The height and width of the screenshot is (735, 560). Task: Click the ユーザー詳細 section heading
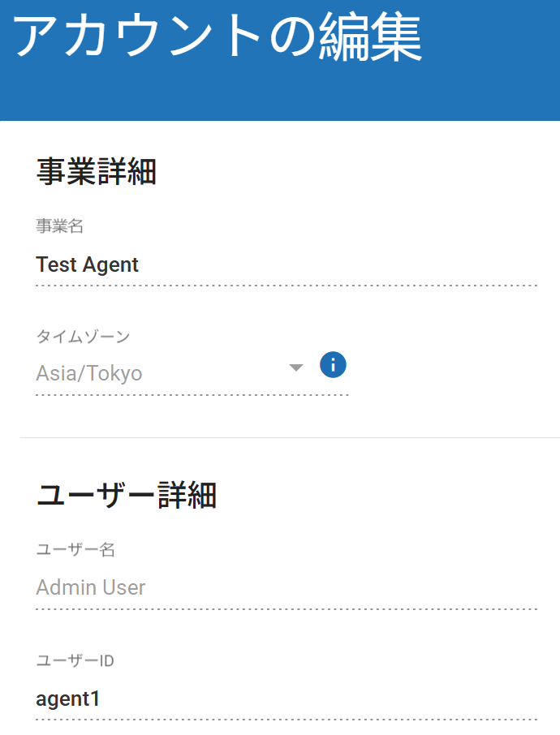pos(127,495)
